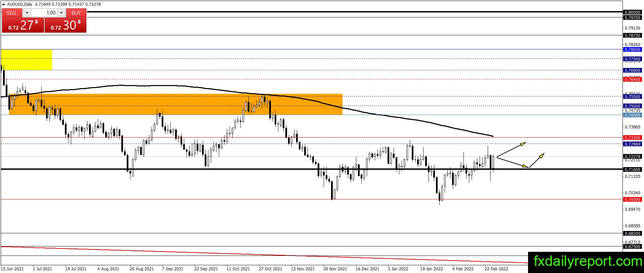This screenshot has height=273, width=644.
Task: Select the orange resistance zone rectangle
Action: pos(175,104)
